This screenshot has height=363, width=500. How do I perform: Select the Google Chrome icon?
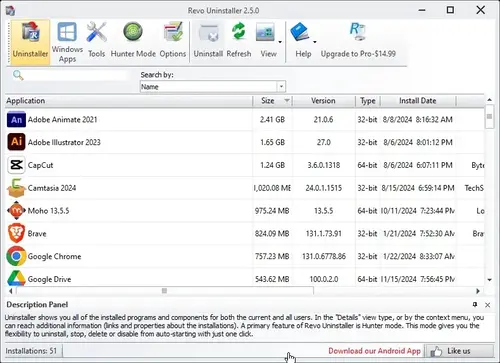(x=16, y=256)
